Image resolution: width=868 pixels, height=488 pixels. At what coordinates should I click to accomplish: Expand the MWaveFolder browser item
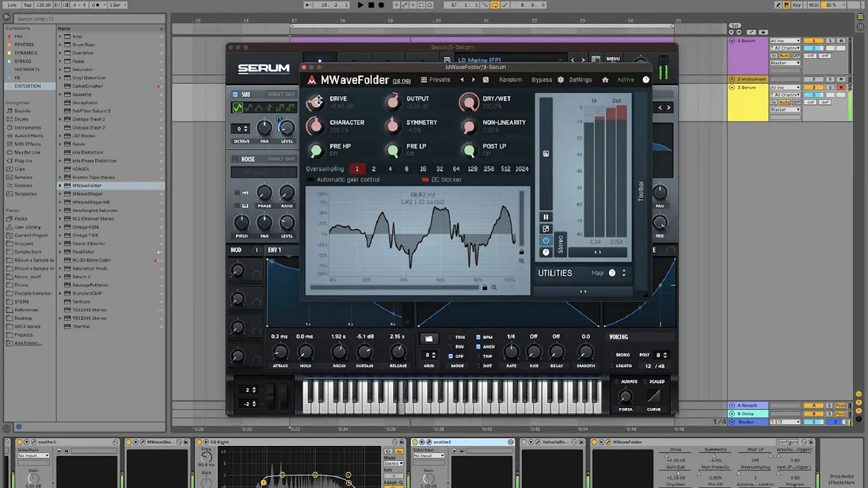click(x=60, y=186)
